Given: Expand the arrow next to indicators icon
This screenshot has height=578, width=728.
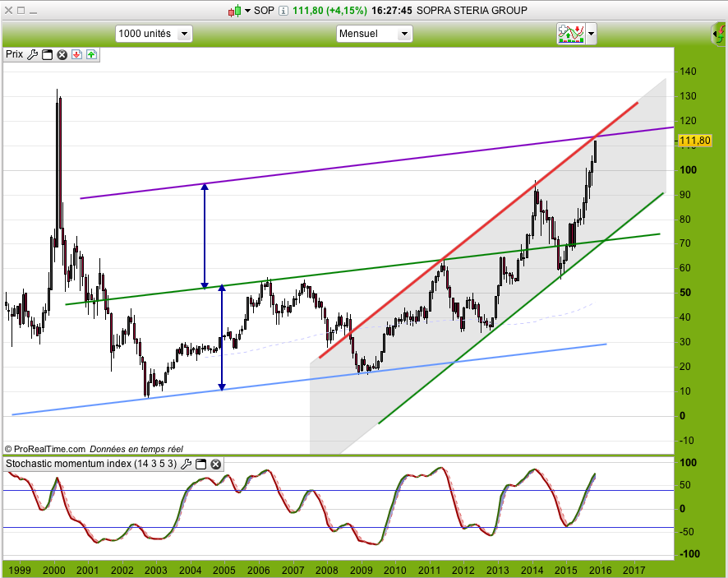Looking at the screenshot, I should coord(591,34).
